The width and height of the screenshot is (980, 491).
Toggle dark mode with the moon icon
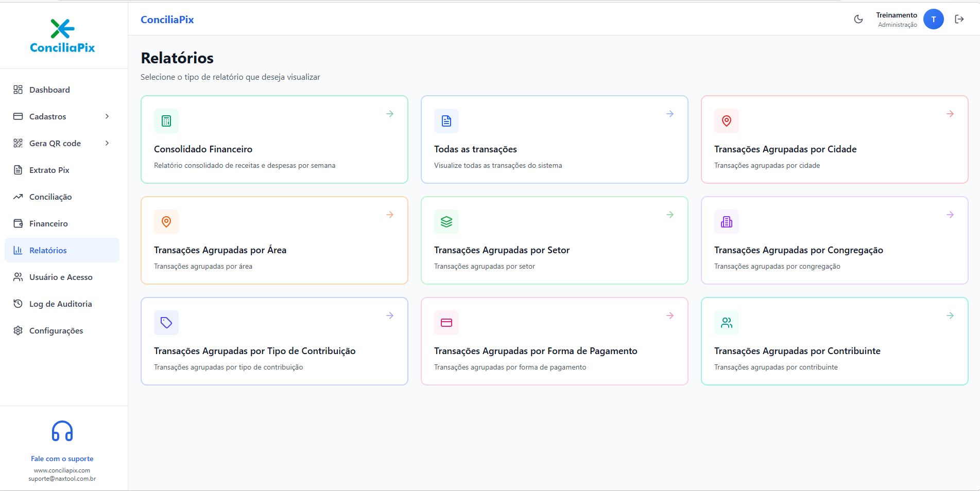858,19
